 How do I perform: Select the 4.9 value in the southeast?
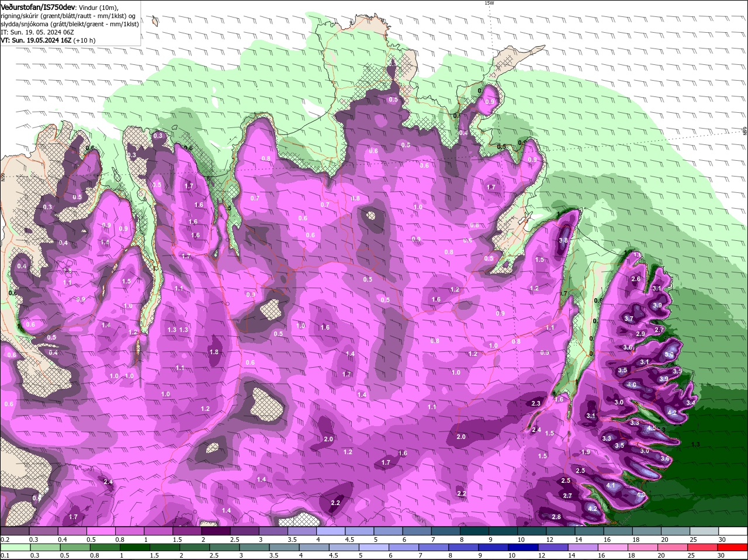coord(641,495)
